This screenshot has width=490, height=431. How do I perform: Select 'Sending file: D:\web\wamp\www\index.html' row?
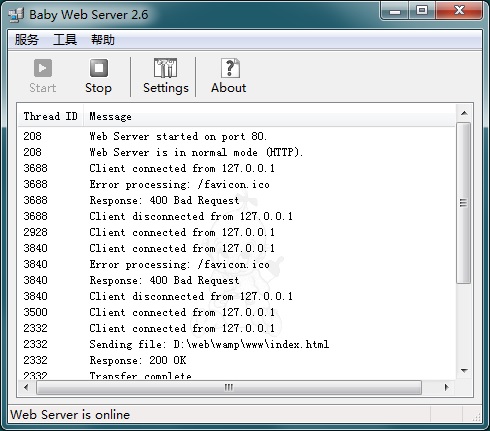[236, 344]
